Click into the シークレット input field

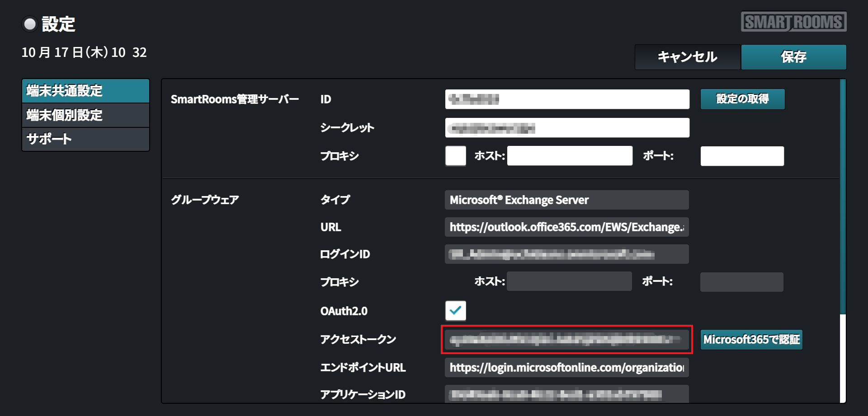pyautogui.click(x=567, y=128)
